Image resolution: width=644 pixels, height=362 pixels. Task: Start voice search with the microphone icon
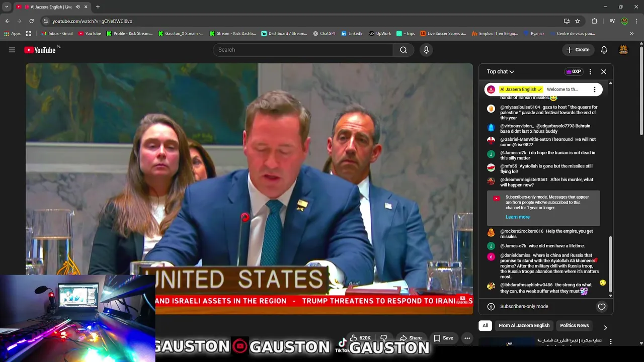pos(426,50)
